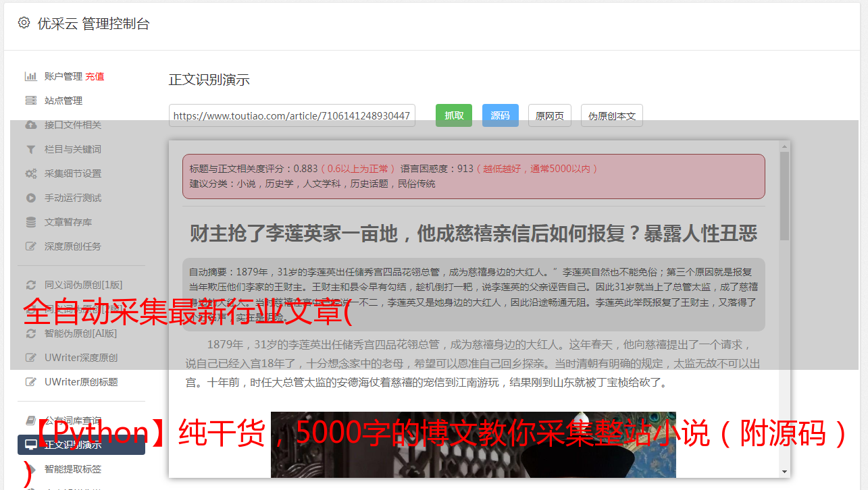868x490 pixels.
Task: Select 栏目与关键词 in sidebar
Action: tap(73, 149)
